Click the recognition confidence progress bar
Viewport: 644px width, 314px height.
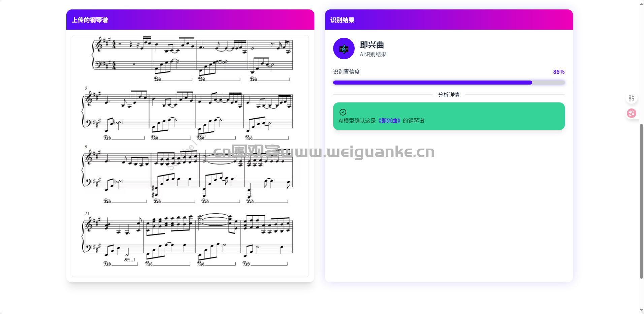tap(449, 83)
